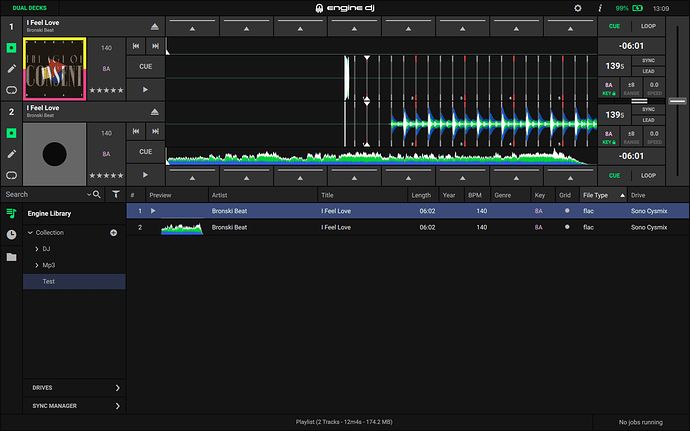Screen dimensions: 690x431
Task: Click the search magnifier icon
Action: click(x=97, y=194)
